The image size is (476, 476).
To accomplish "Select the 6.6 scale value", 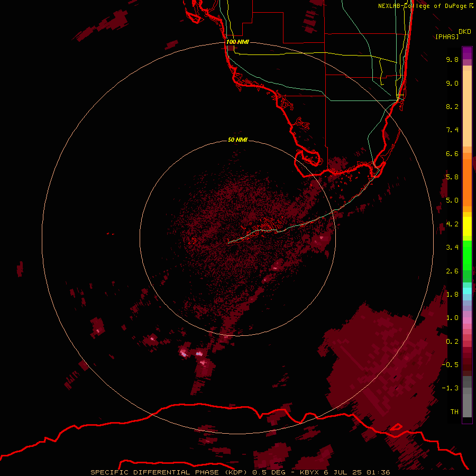I will [x=452, y=153].
